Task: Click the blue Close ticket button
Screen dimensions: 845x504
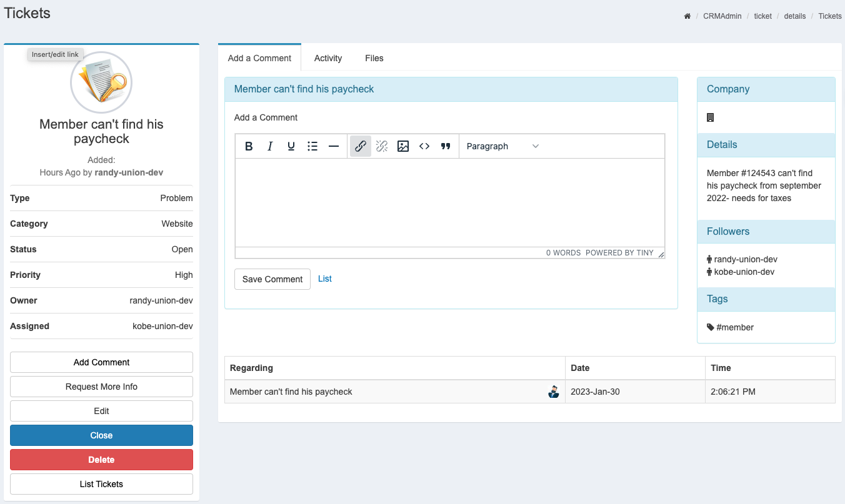Action: coord(101,435)
